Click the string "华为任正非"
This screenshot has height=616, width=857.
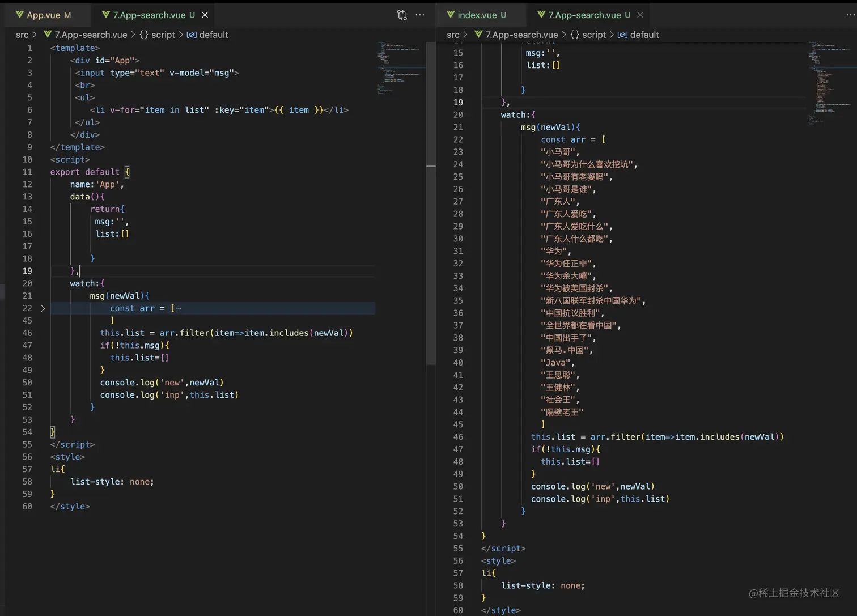tap(566, 264)
